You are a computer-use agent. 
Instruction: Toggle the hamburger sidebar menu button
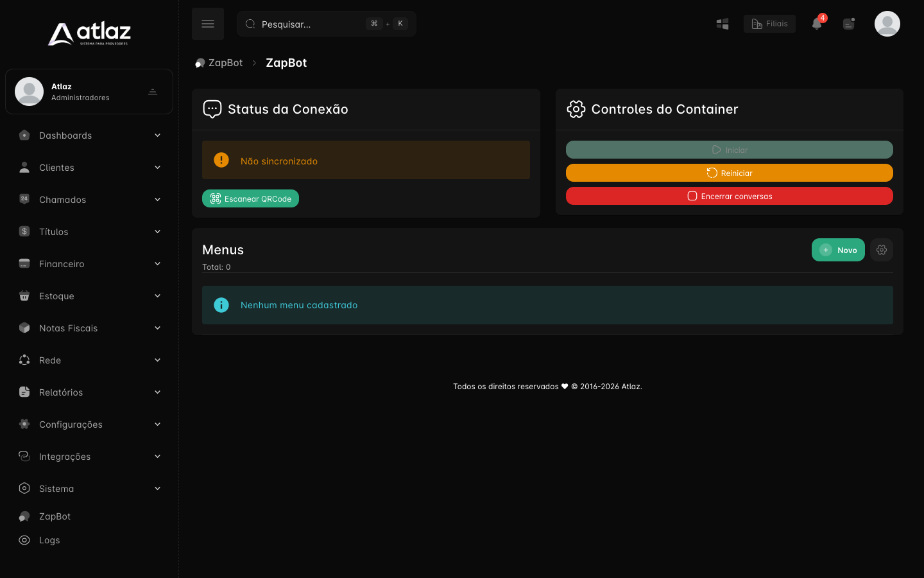[208, 24]
